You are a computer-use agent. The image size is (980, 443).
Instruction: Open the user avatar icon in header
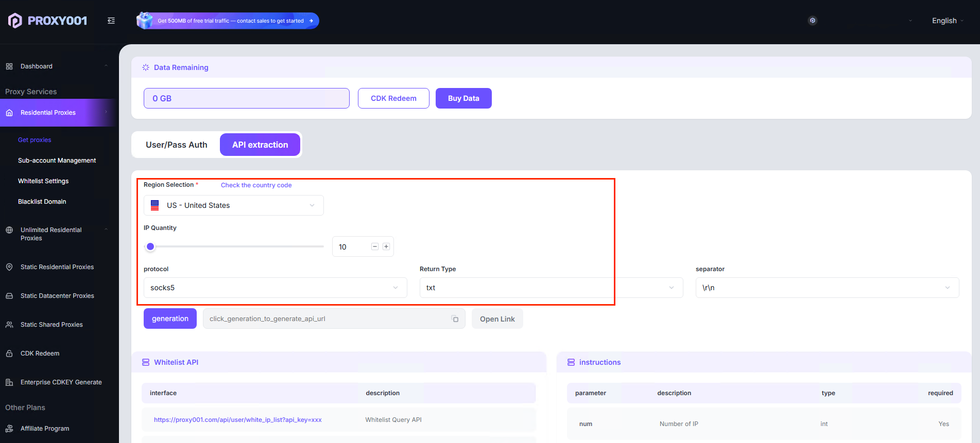813,21
